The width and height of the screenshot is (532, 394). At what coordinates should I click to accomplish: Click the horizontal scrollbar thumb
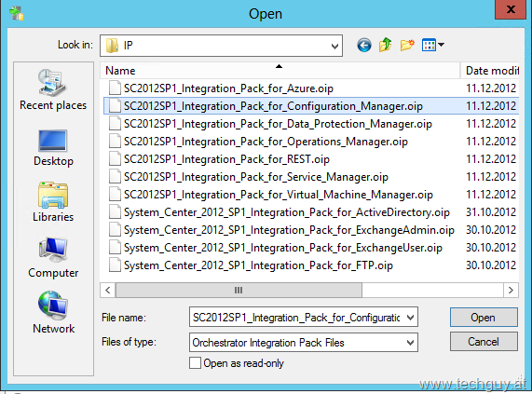[239, 291]
